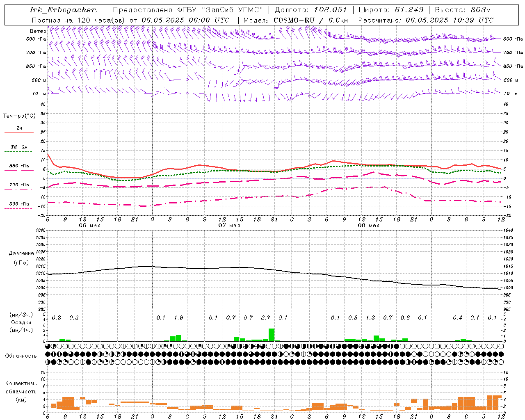Click the Ветер panel label

coord(38,31)
